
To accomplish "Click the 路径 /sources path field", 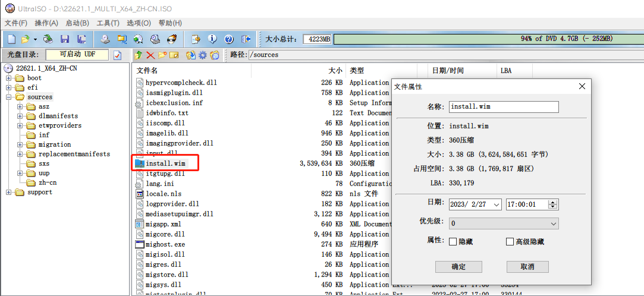I will pyautogui.click(x=445, y=55).
